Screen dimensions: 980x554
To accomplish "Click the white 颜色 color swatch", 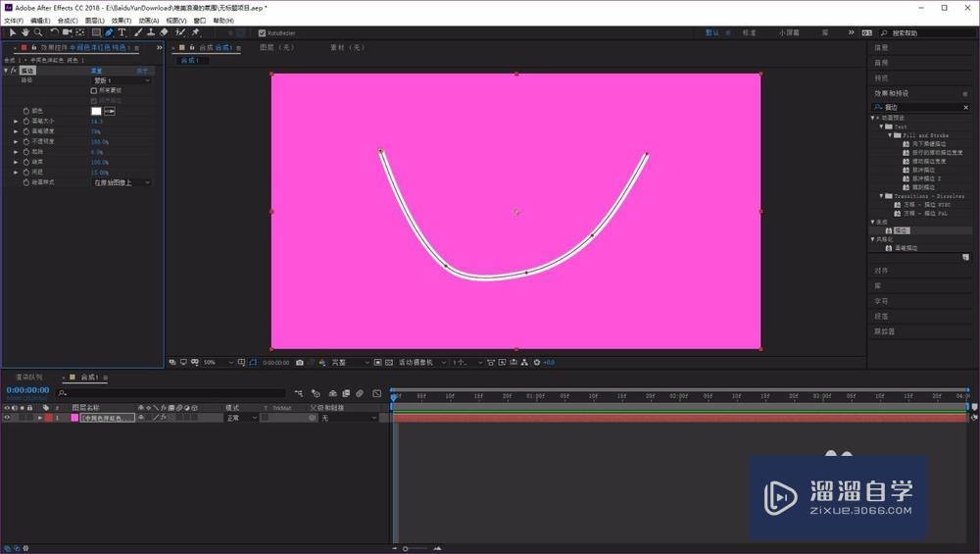I will click(x=96, y=111).
